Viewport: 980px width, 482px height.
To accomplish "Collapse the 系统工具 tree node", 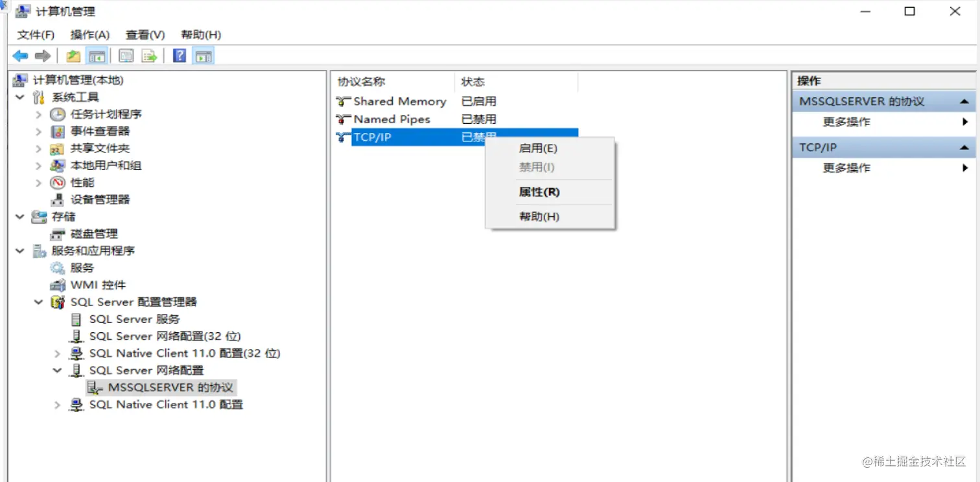I will pyautogui.click(x=20, y=97).
